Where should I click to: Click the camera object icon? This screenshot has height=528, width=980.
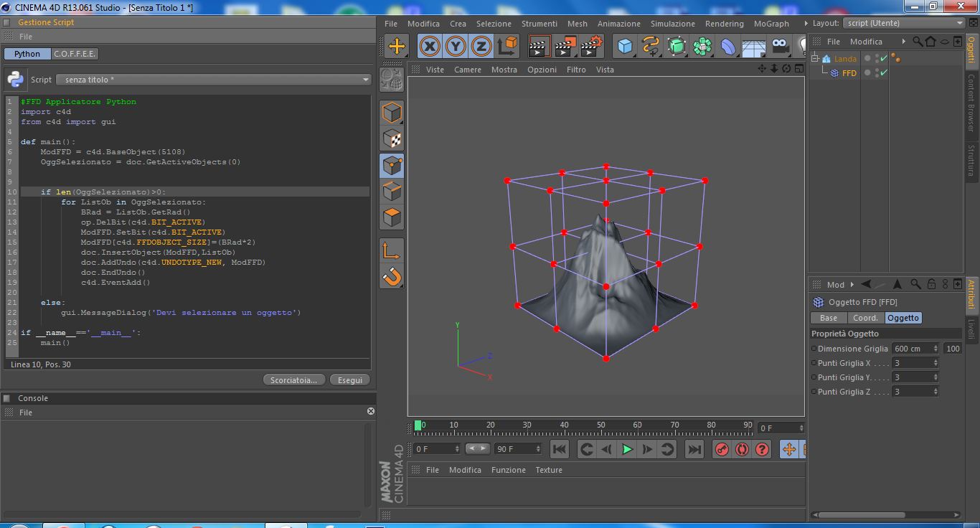click(x=780, y=47)
